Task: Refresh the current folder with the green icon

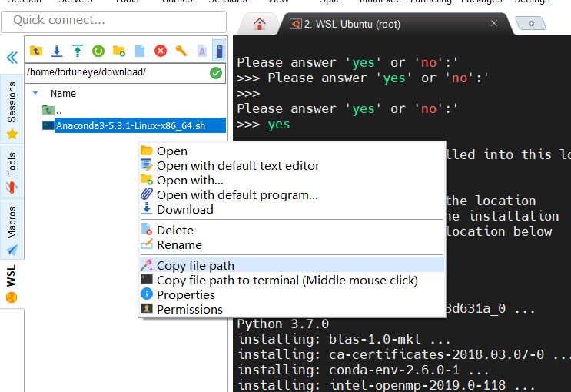Action: [x=98, y=51]
